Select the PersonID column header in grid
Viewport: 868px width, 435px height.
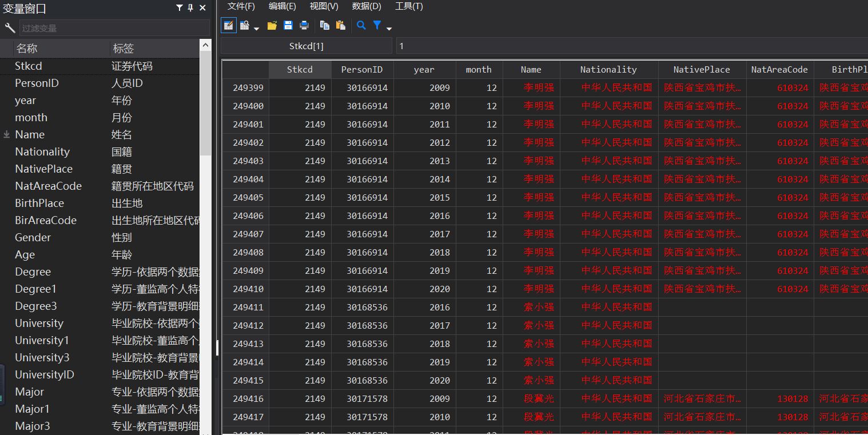point(362,70)
